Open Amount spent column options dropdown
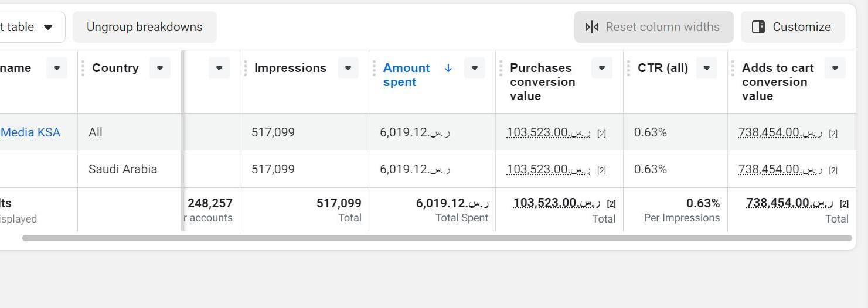This screenshot has height=308, width=868. tap(474, 68)
